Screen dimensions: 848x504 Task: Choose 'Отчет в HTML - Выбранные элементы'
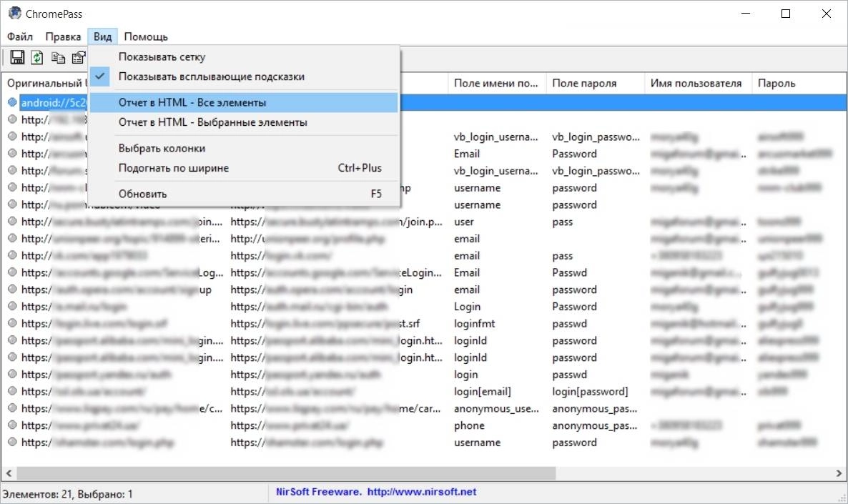click(244, 122)
